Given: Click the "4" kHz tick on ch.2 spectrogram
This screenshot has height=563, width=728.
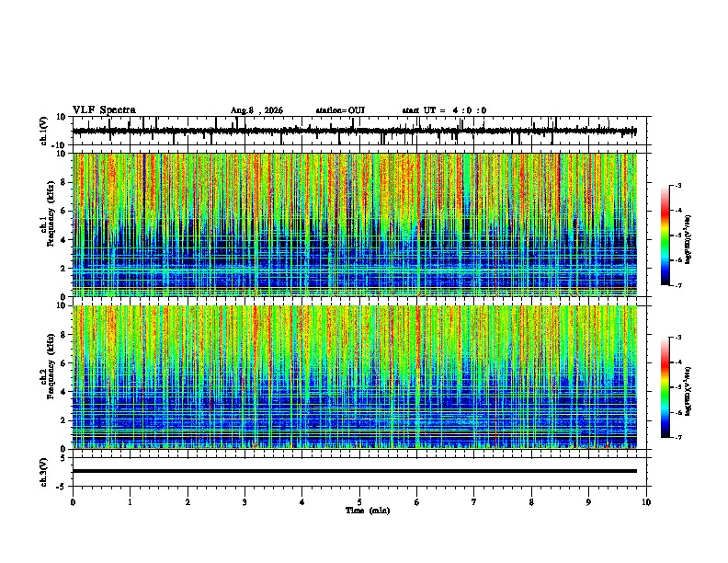Looking at the screenshot, I should tap(64, 392).
